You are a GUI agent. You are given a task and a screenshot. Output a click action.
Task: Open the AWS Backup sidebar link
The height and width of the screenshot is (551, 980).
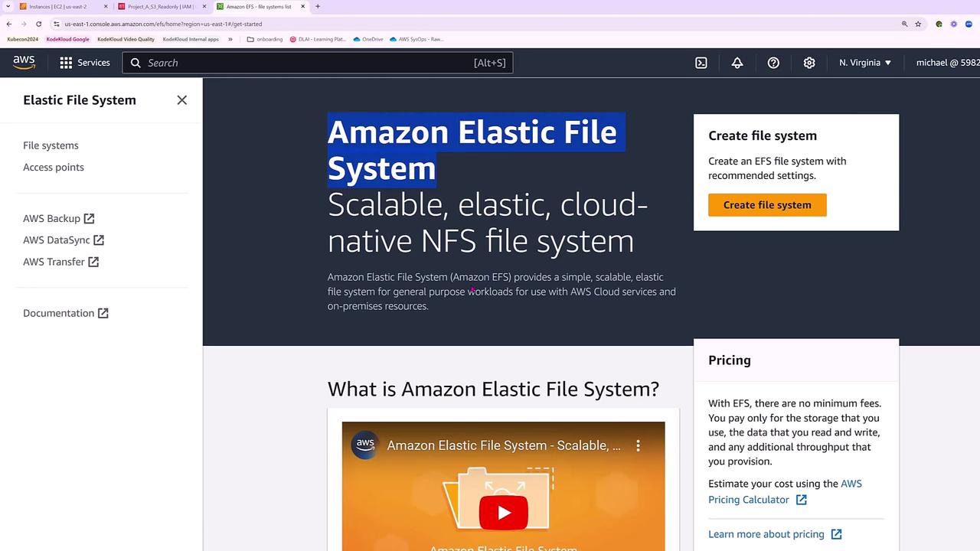(59, 219)
